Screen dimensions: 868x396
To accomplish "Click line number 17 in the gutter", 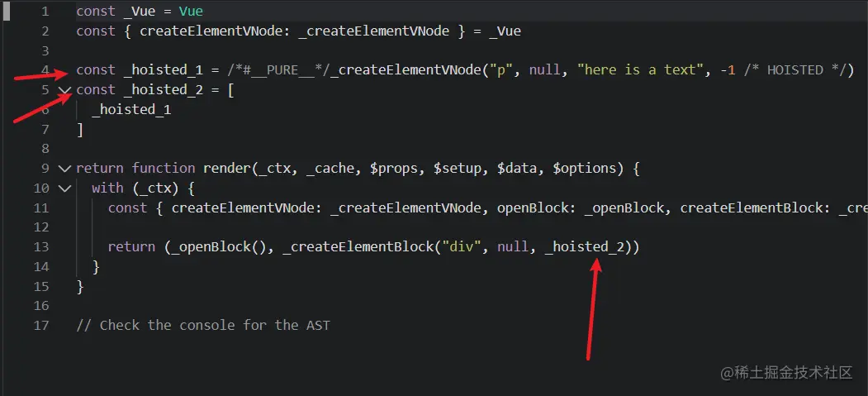I will 41,325.
